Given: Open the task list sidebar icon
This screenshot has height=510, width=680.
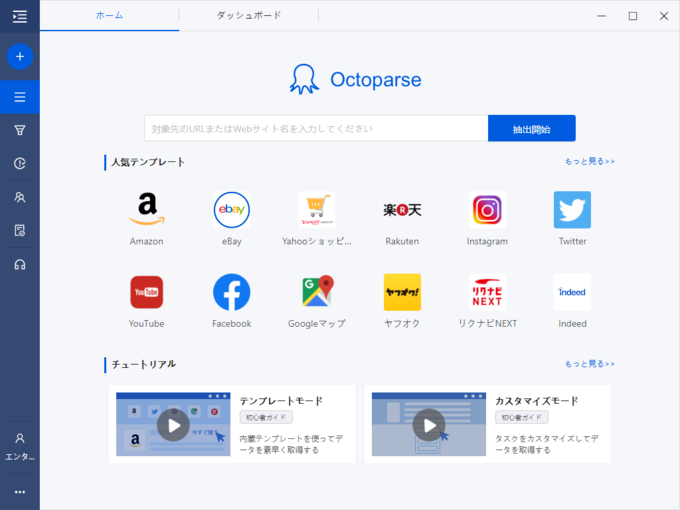Looking at the screenshot, I should tap(20, 97).
